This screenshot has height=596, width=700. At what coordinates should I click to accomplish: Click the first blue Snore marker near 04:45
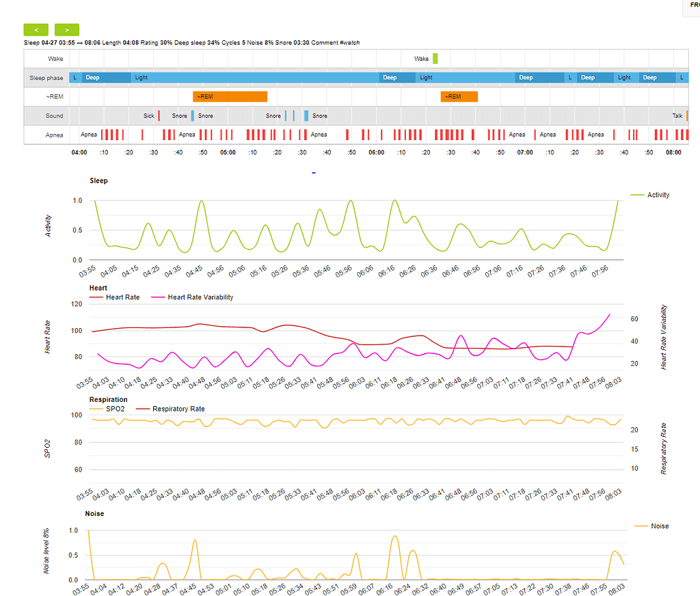tap(192, 116)
